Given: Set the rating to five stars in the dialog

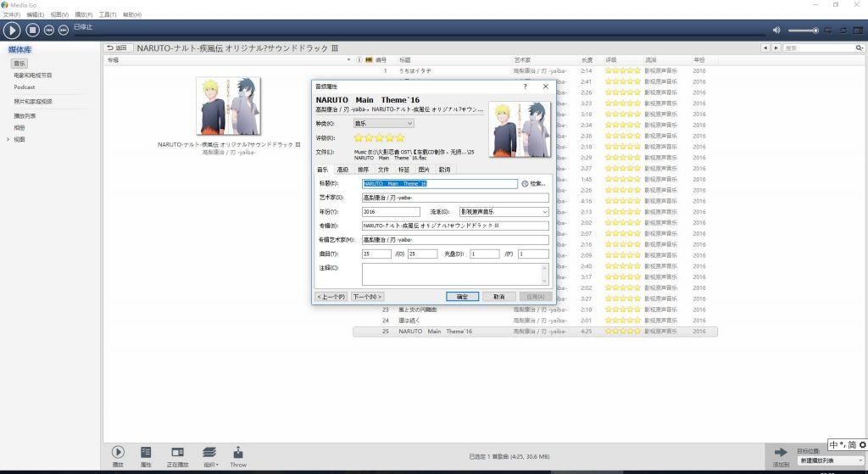Looking at the screenshot, I should [x=400, y=138].
